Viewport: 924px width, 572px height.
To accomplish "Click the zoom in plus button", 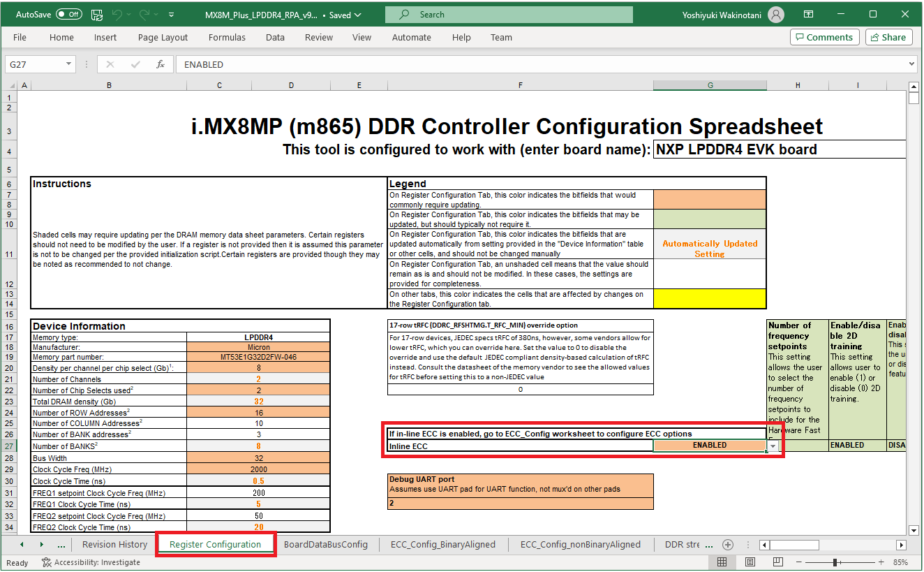I will click(x=882, y=562).
